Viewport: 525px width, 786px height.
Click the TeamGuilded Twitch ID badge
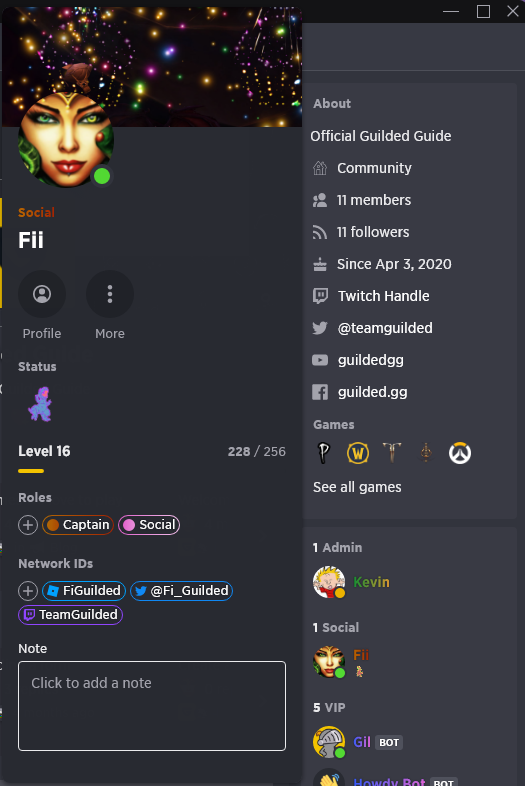click(x=71, y=615)
